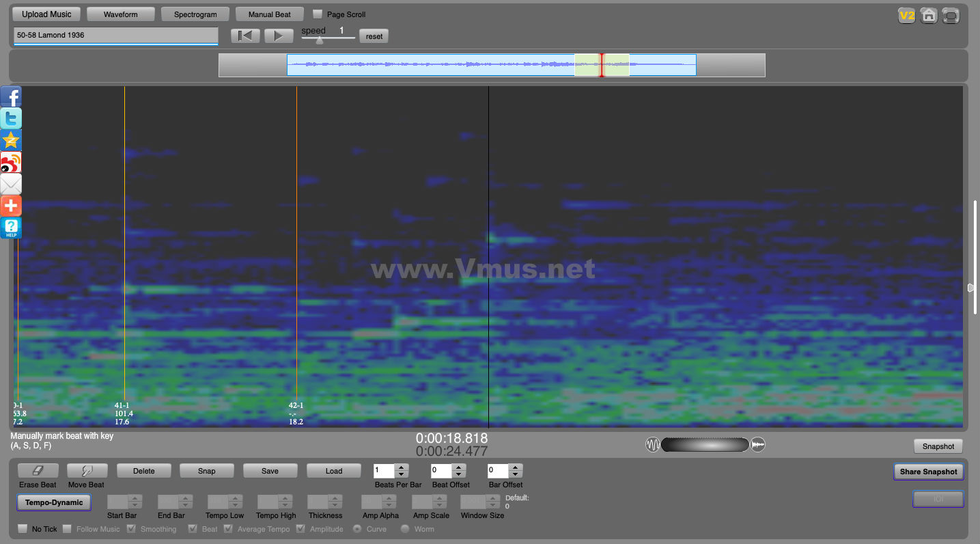Click the zoom-in waveform icon

[x=758, y=445]
